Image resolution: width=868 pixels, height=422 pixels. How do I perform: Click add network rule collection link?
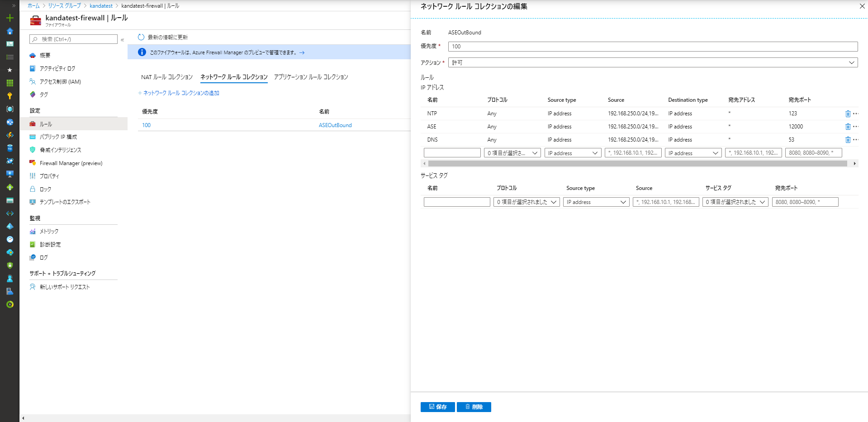pos(180,93)
